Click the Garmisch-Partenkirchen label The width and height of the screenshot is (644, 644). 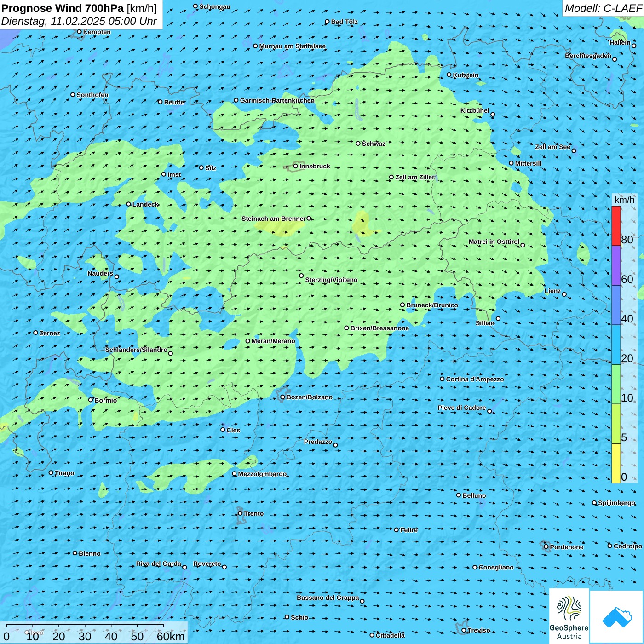tap(277, 100)
